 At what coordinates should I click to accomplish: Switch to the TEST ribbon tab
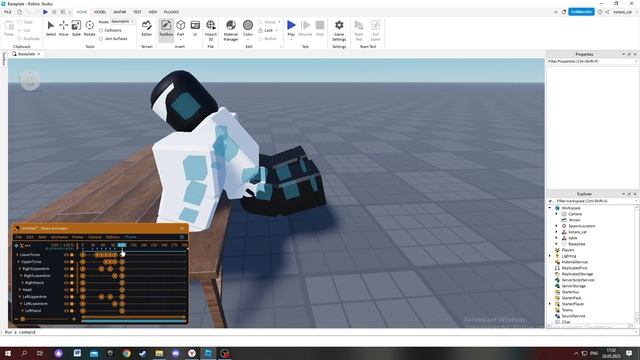point(137,12)
